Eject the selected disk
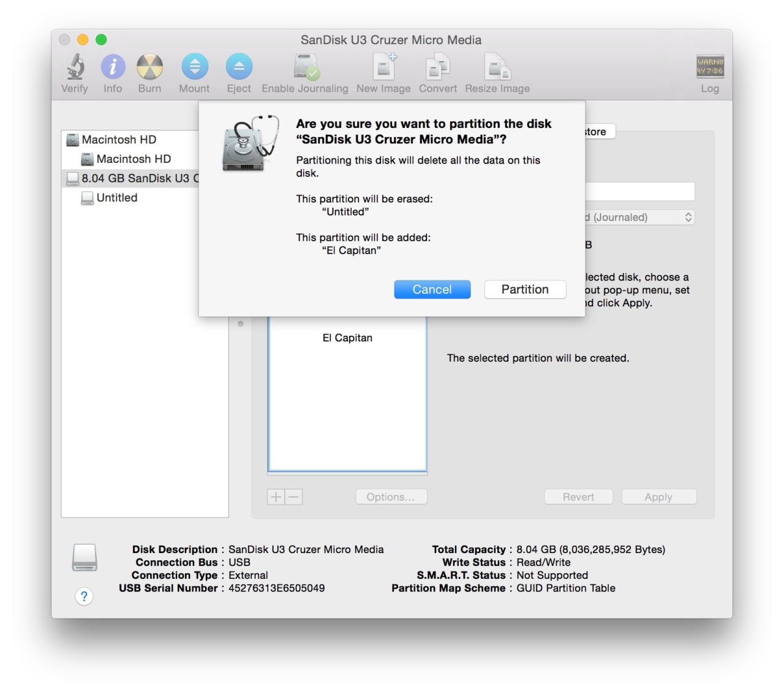The image size is (784, 692). [x=239, y=67]
